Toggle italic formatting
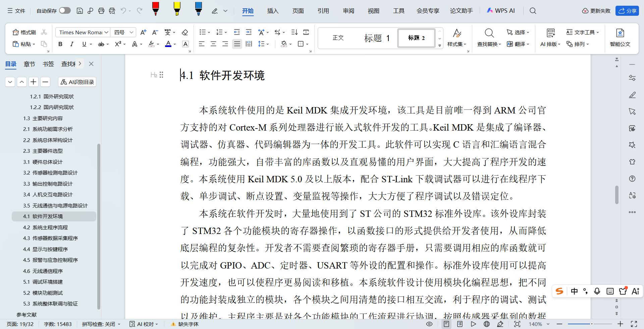Image resolution: width=644 pixels, height=329 pixels. (72, 44)
